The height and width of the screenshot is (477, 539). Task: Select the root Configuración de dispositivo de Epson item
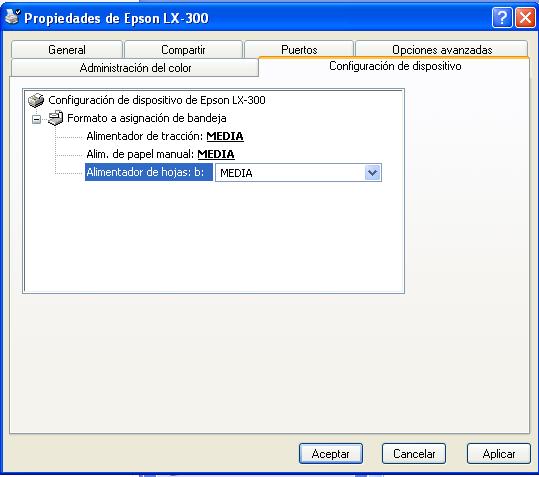click(157, 100)
